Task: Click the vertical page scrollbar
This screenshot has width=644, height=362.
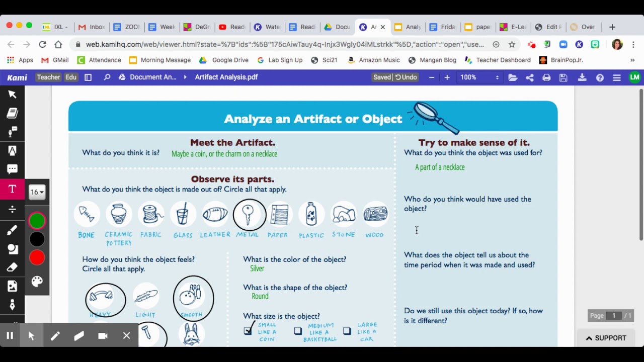Action: pos(641,165)
